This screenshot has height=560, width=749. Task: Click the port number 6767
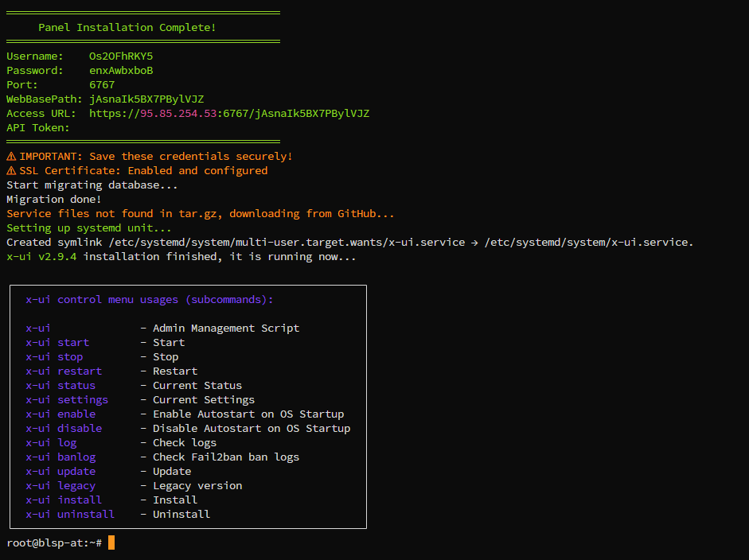pyautogui.click(x=102, y=85)
